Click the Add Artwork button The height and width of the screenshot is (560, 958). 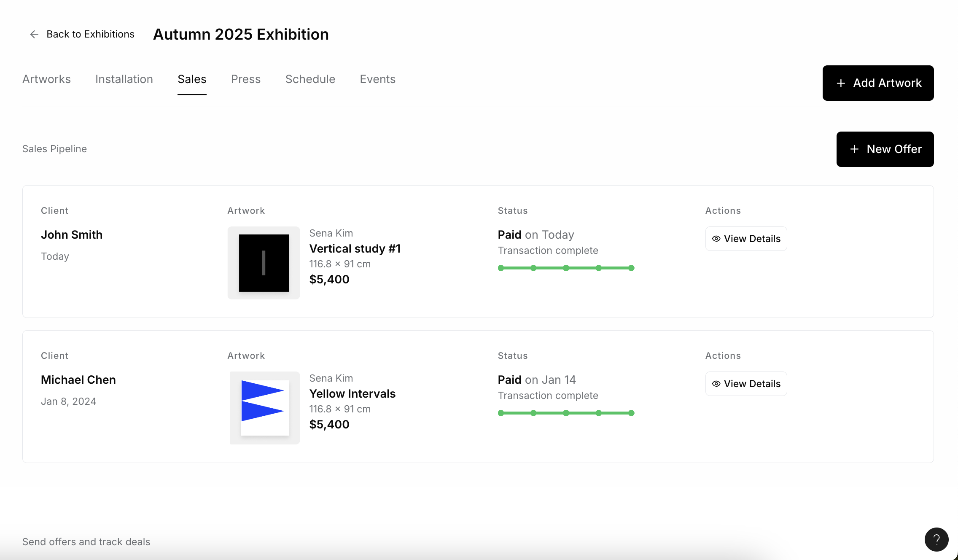pyautogui.click(x=878, y=83)
